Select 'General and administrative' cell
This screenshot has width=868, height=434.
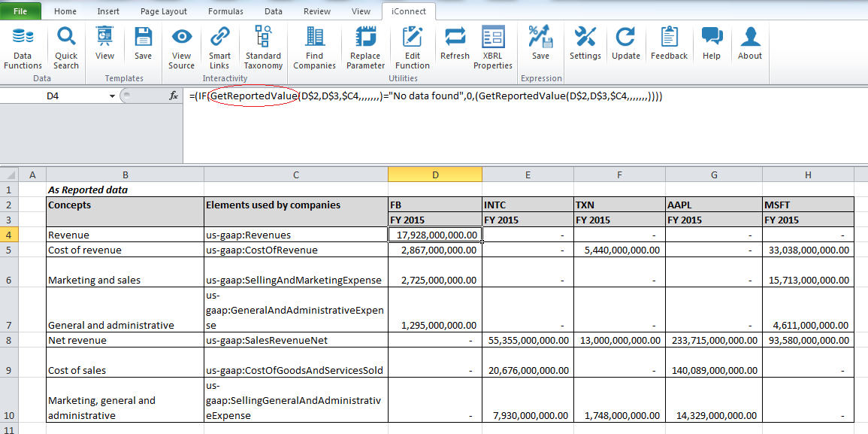pyautogui.click(x=125, y=309)
